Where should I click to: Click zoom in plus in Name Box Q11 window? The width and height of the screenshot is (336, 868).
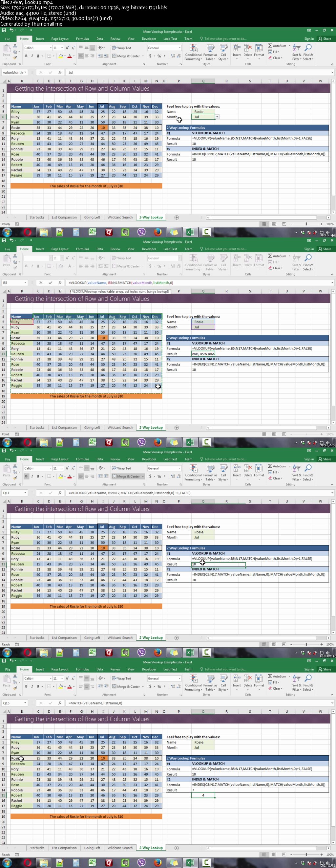322,644
